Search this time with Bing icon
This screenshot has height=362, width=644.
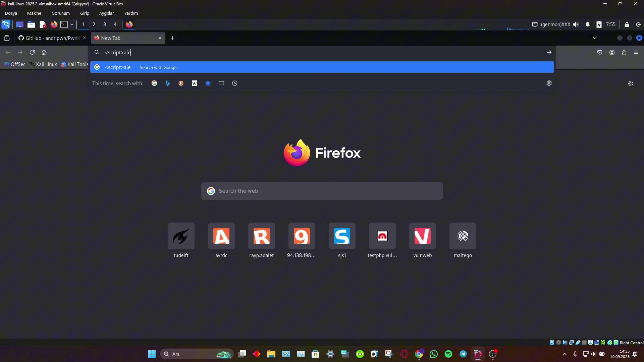(x=168, y=83)
